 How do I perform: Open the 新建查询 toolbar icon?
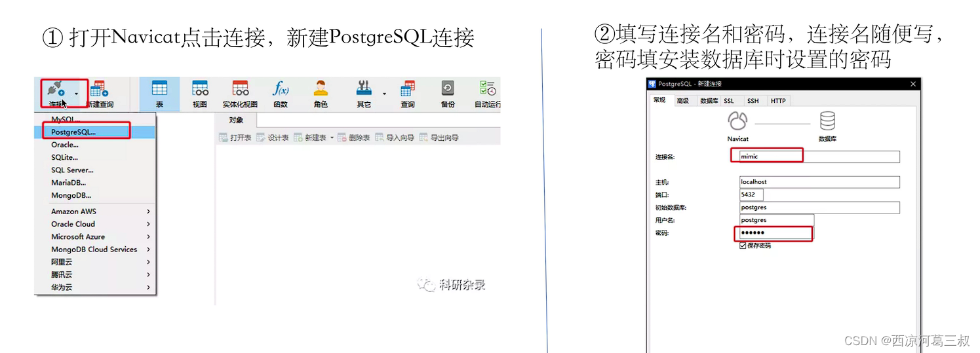pos(100,90)
